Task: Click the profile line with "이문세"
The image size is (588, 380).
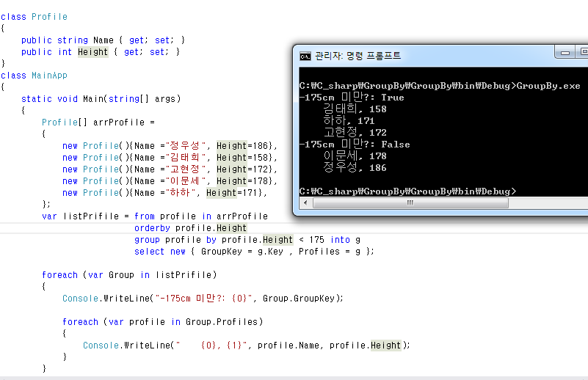Action: [170, 180]
